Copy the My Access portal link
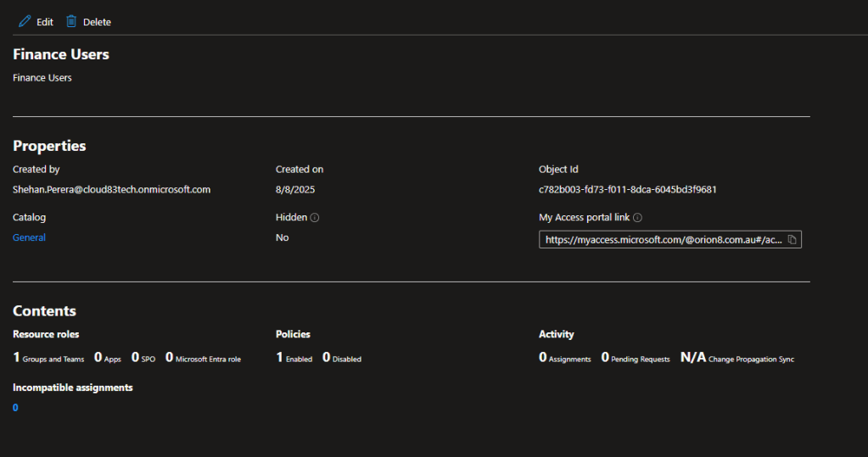The width and height of the screenshot is (868, 457). (x=792, y=240)
